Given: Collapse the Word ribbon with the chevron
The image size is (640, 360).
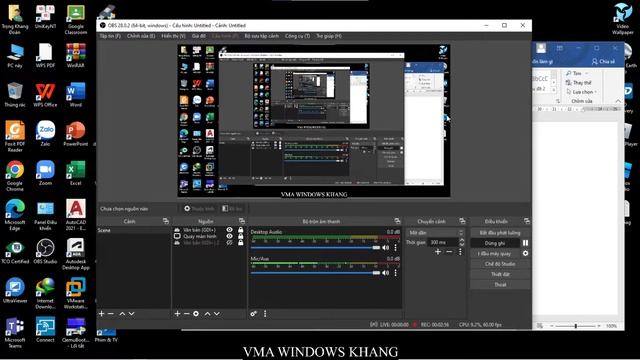Looking at the screenshot, I should (618, 101).
